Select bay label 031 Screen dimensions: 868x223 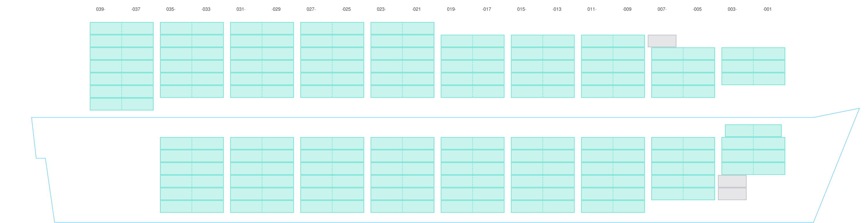tap(241, 9)
